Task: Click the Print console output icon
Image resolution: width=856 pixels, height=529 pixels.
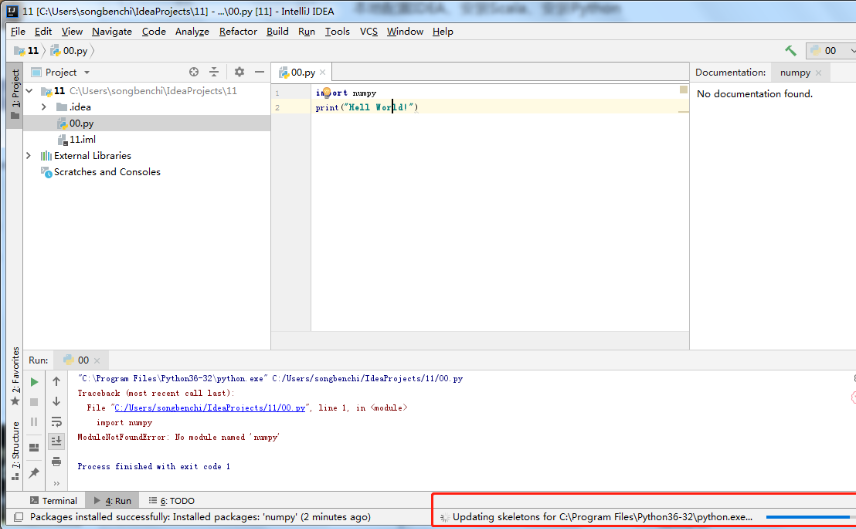Action: [x=56, y=462]
